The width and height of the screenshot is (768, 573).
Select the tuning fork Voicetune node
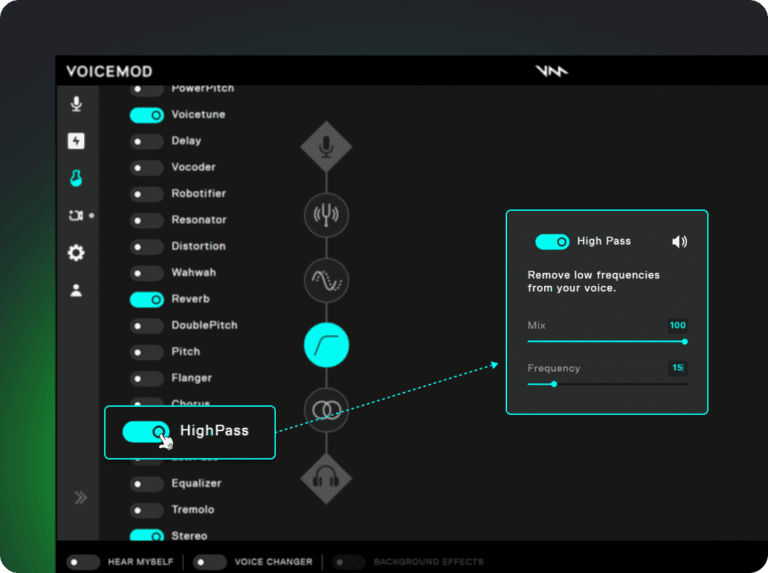326,215
